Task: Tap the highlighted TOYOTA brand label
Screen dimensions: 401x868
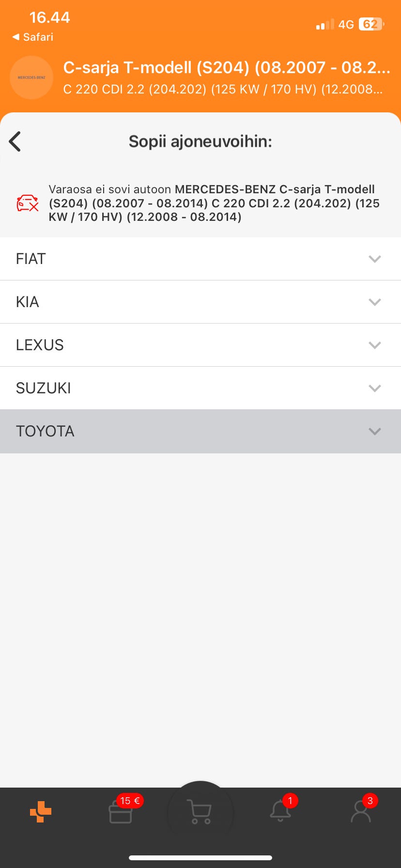Action: tap(45, 431)
